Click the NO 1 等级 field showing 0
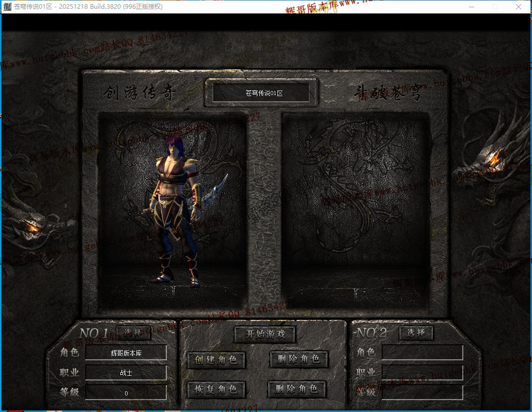532x412 pixels. point(126,393)
